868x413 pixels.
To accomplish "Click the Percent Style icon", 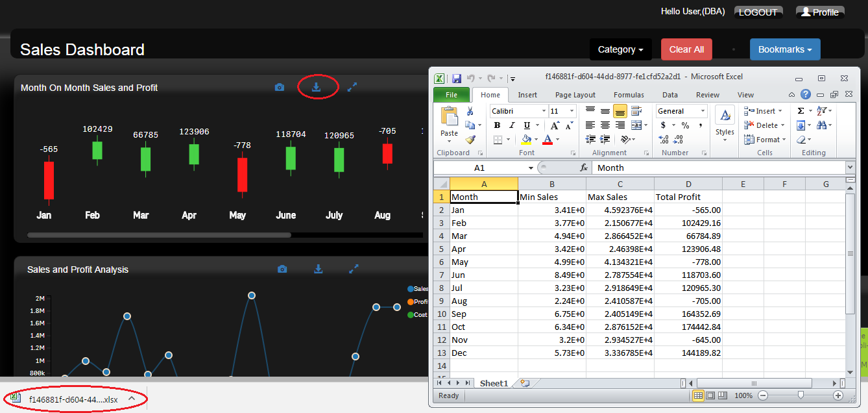I will [x=685, y=125].
